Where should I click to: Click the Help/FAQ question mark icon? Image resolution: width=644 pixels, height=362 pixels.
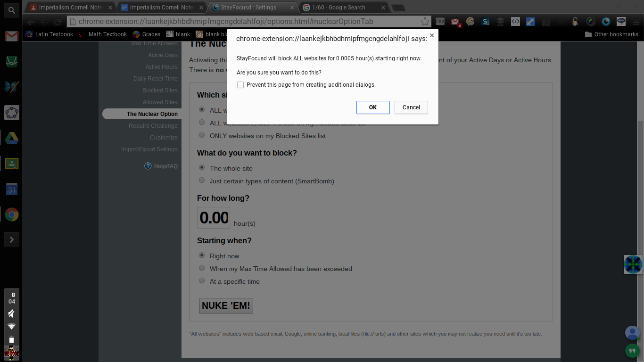[148, 166]
